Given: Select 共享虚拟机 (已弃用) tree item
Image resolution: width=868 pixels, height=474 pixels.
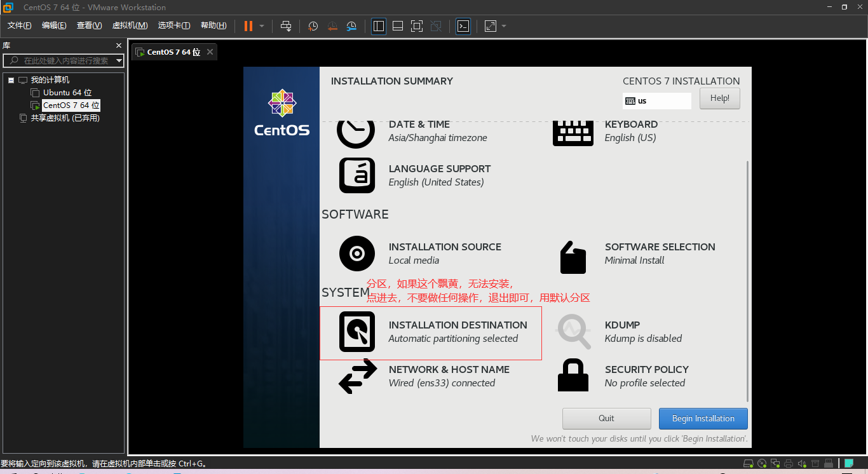Looking at the screenshot, I should (x=65, y=118).
